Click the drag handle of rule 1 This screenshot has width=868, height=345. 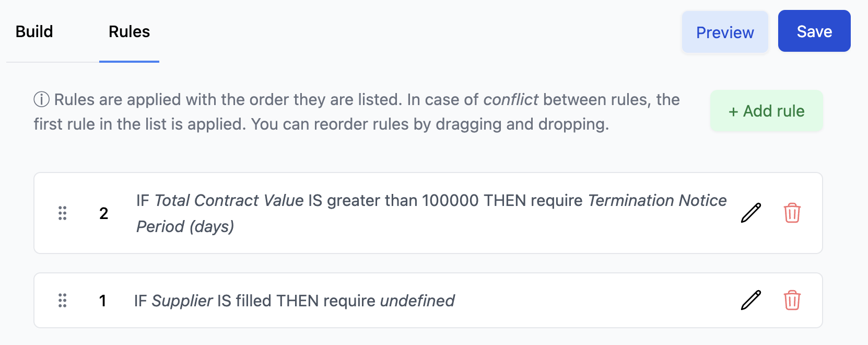(63, 301)
